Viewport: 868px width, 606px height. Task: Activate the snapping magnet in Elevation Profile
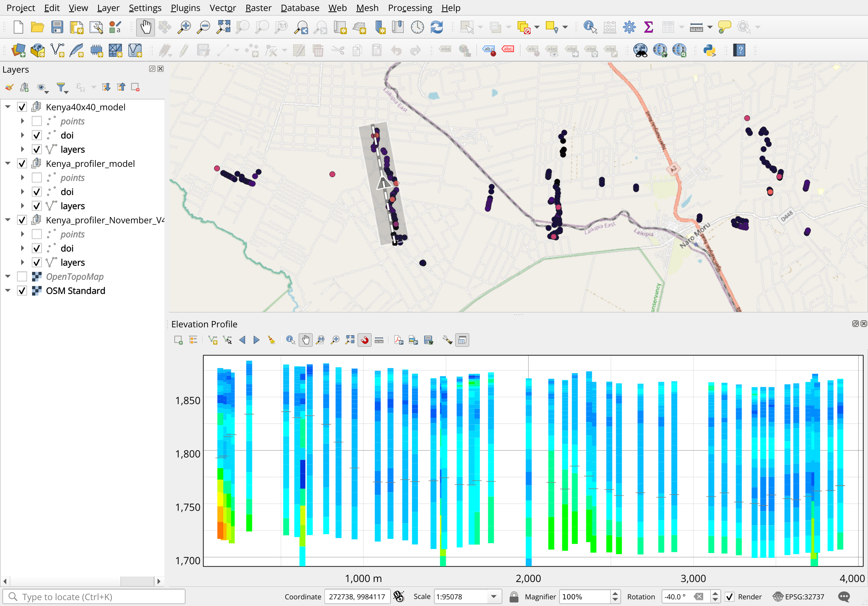point(364,340)
